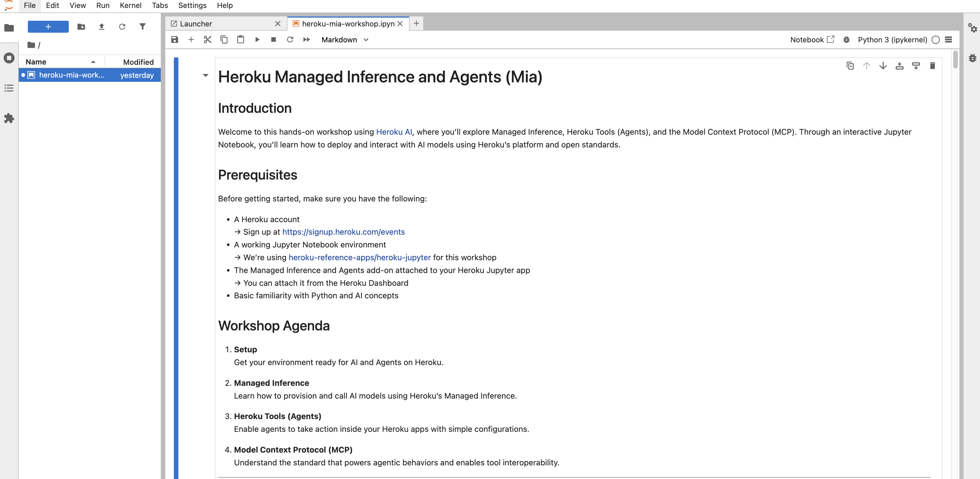Viewport: 980px width, 479px height.
Task: Open the Extension Manager panel
Action: [x=9, y=118]
